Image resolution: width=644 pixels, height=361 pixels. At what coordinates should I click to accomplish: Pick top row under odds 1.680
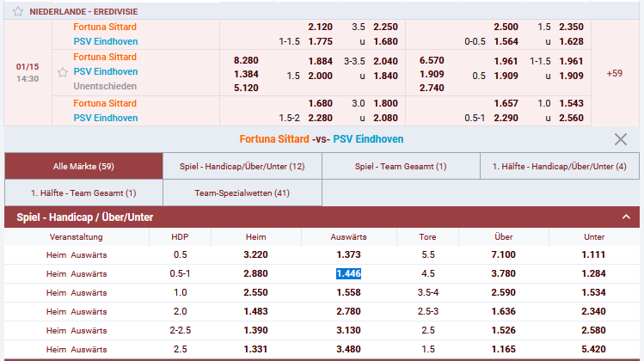385,41
